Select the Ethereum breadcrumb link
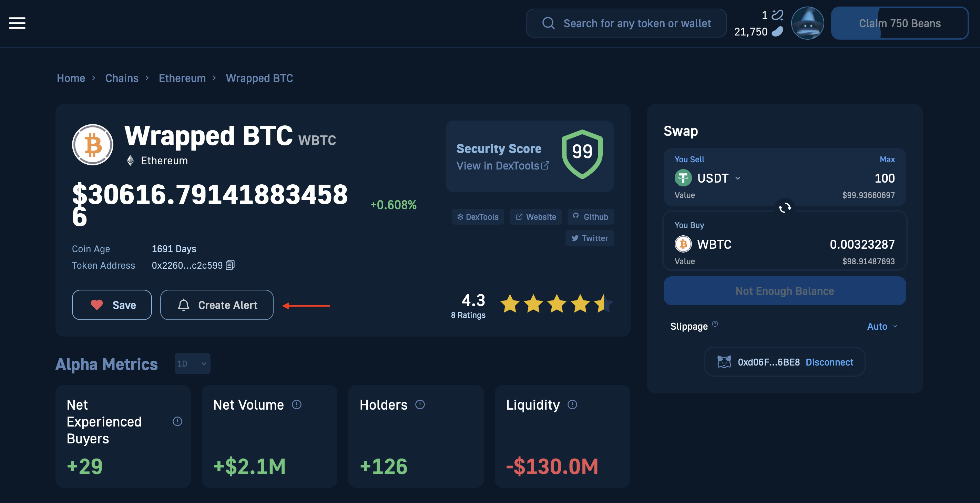The height and width of the screenshot is (503, 980). click(182, 77)
